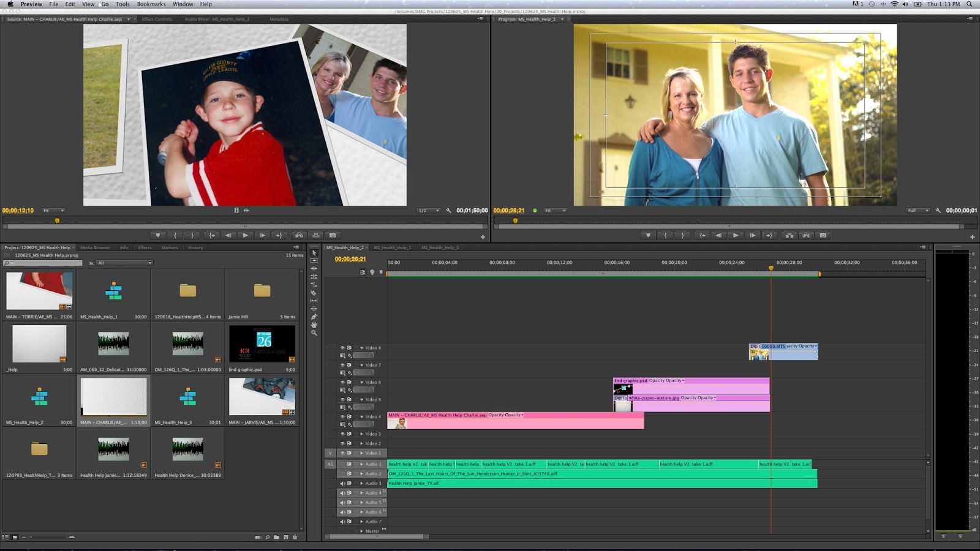Open the Effect Controls tab
Viewport: 980px width, 551px height.
157,19
